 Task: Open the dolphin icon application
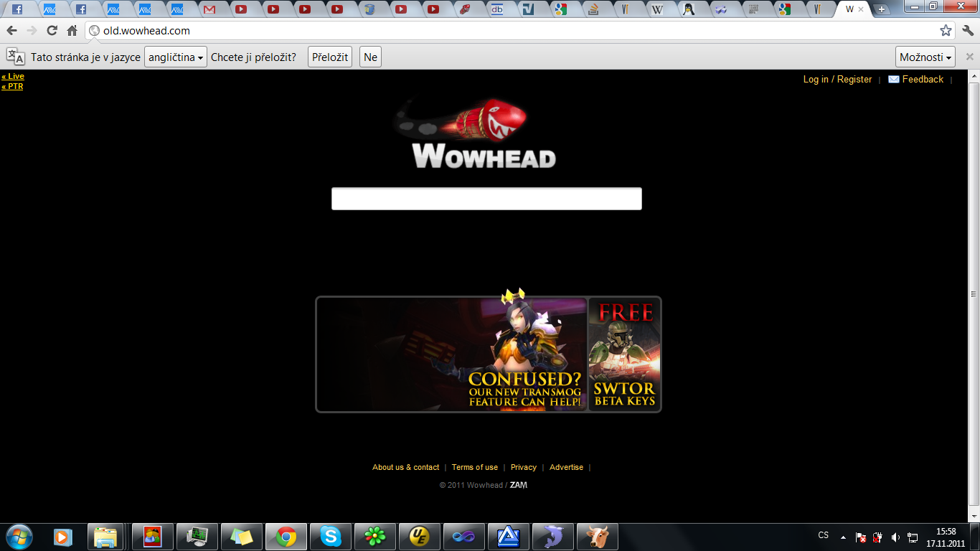pos(553,537)
